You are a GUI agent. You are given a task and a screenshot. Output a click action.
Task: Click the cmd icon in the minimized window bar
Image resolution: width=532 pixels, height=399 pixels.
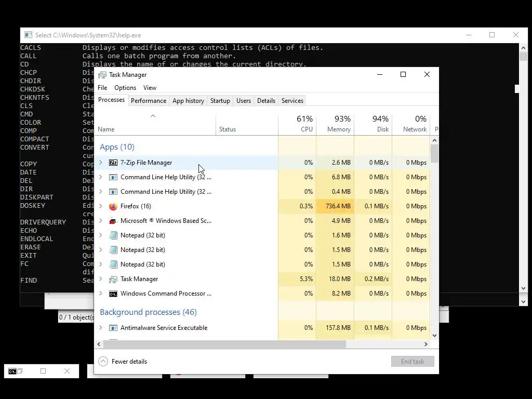click(12, 371)
